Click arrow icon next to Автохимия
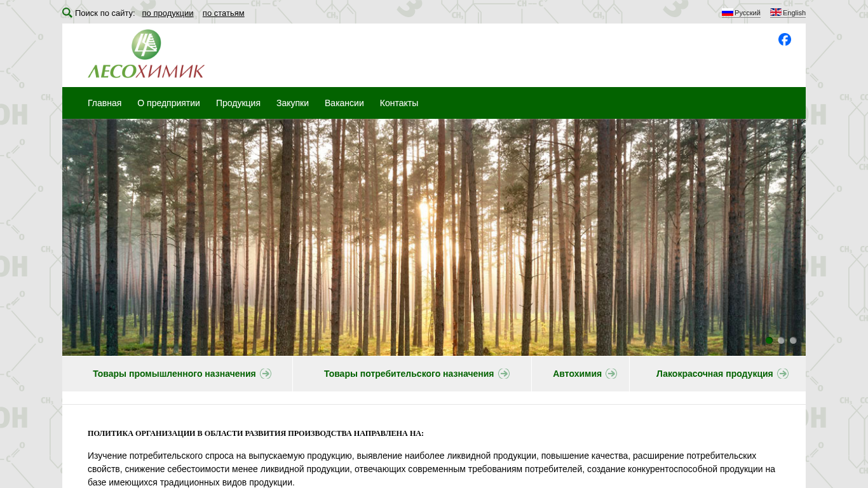 (x=611, y=374)
